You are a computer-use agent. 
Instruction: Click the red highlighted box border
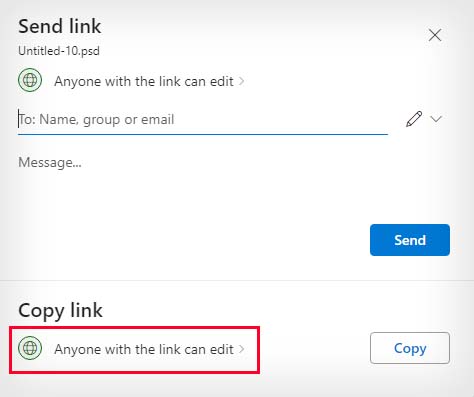point(135,328)
